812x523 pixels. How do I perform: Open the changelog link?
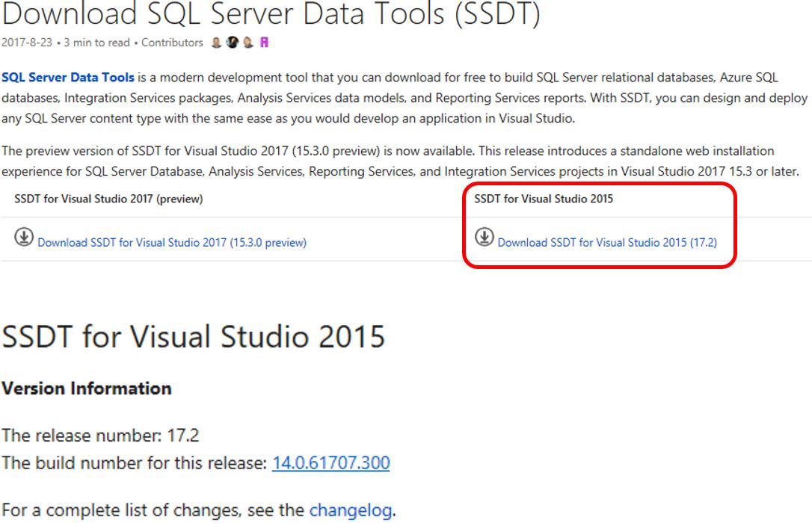pyautogui.click(x=350, y=511)
